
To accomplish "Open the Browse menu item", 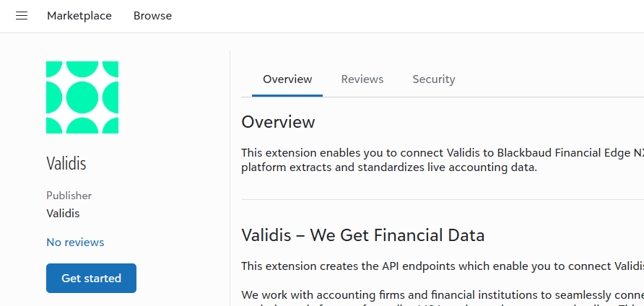I will [x=152, y=16].
